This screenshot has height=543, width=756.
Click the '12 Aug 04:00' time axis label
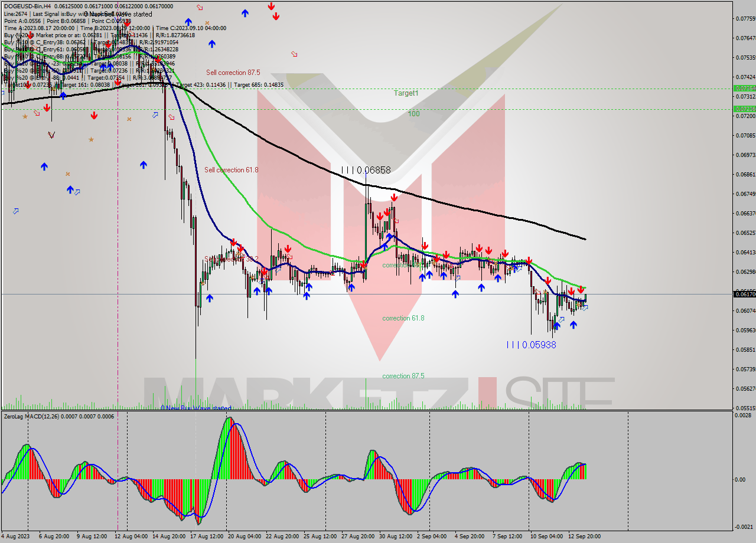coord(131,537)
